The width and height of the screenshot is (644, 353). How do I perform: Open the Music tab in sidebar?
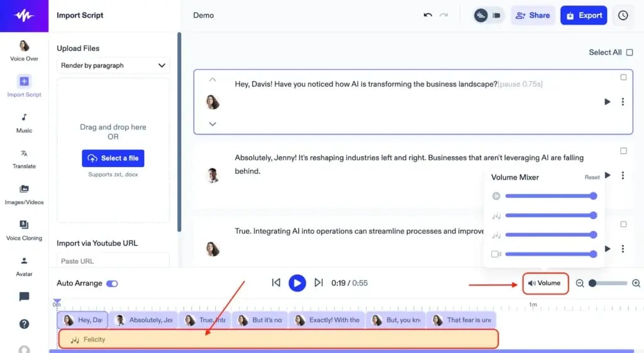[x=24, y=122]
